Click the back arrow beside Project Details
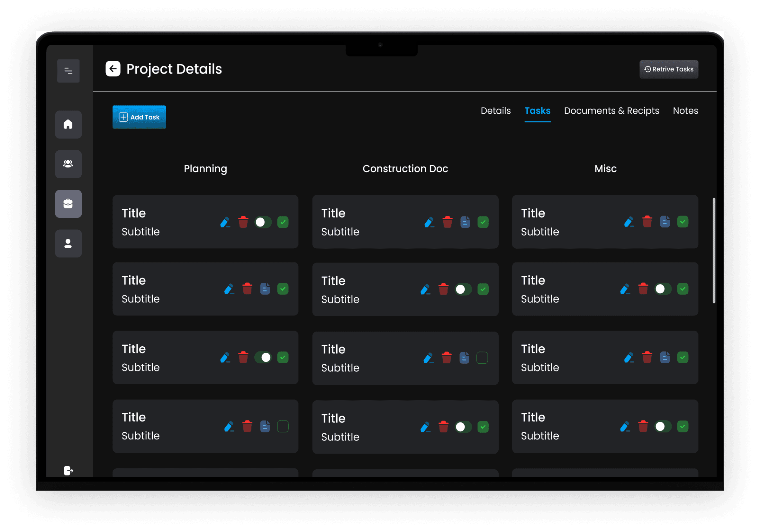 point(113,69)
